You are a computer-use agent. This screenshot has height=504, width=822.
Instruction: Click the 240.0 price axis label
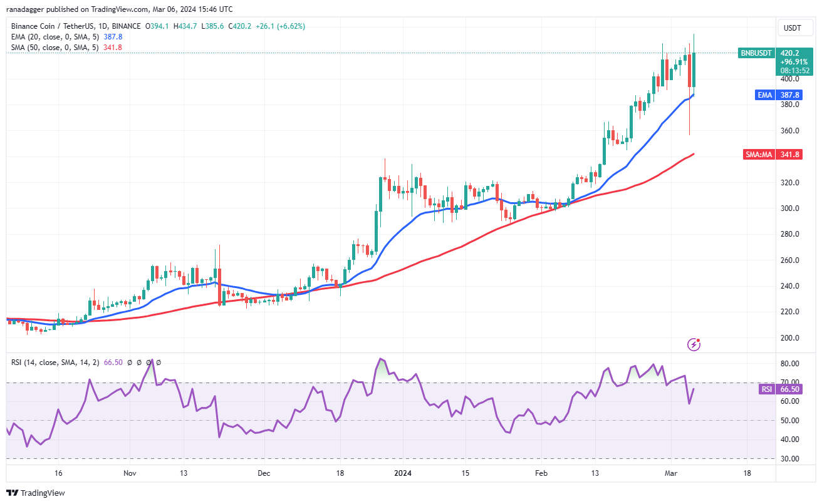[x=789, y=286]
